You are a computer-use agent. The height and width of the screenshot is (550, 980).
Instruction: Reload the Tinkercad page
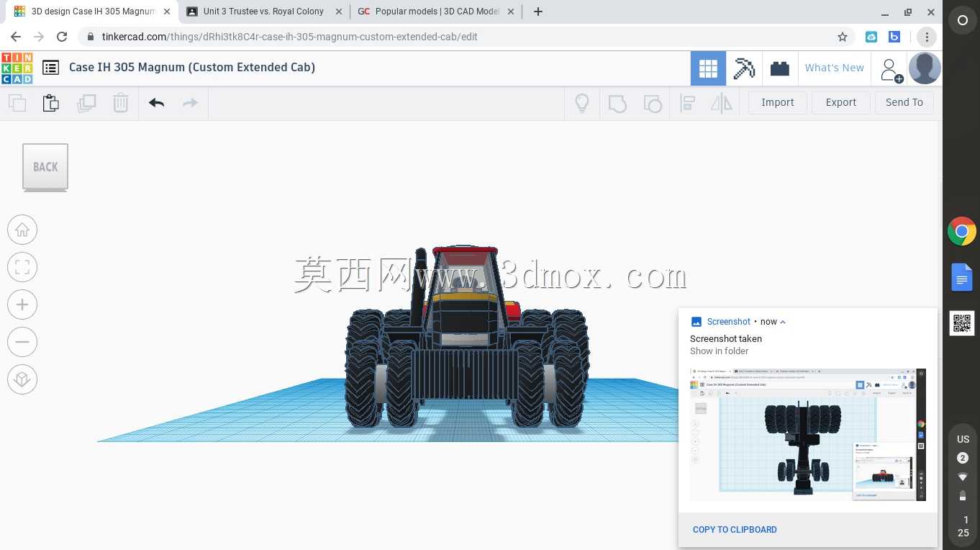point(62,37)
